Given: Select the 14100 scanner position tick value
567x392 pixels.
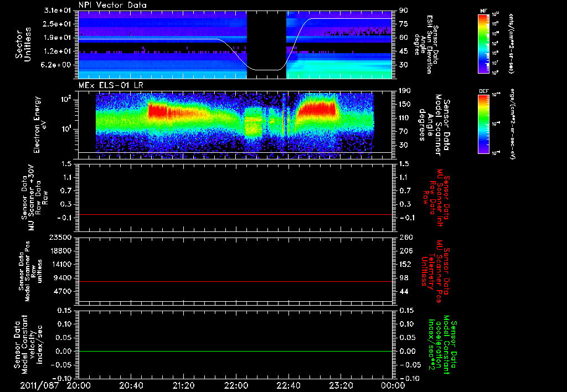Looking at the screenshot, I should pyautogui.click(x=60, y=264).
